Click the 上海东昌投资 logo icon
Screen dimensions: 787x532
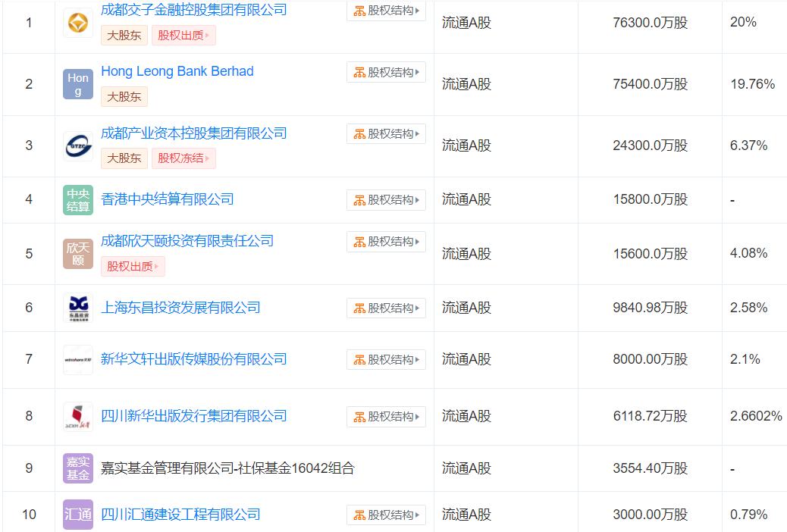point(78,308)
